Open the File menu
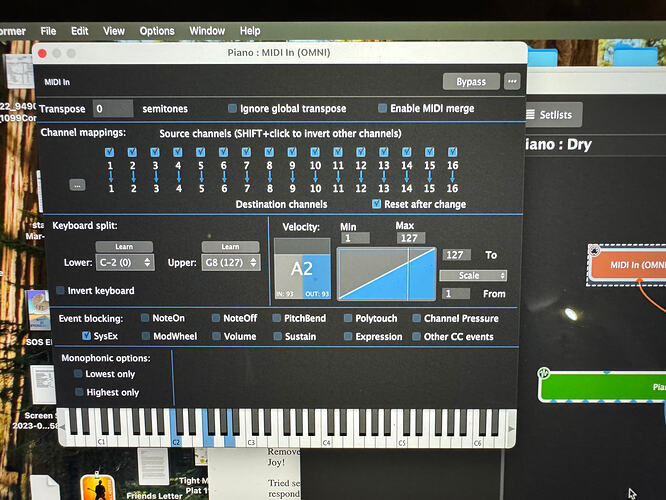 (48, 31)
